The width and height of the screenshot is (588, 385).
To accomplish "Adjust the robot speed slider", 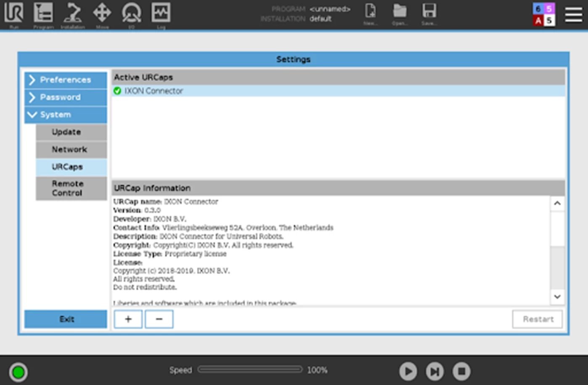I will [250, 370].
